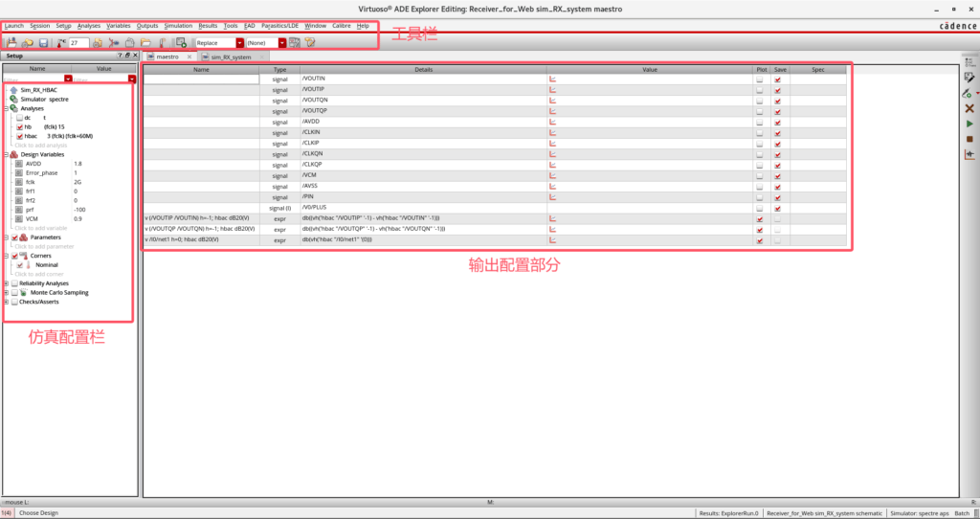980x519 pixels.
Task: Open the Replace mode dropdown
Action: click(x=240, y=43)
